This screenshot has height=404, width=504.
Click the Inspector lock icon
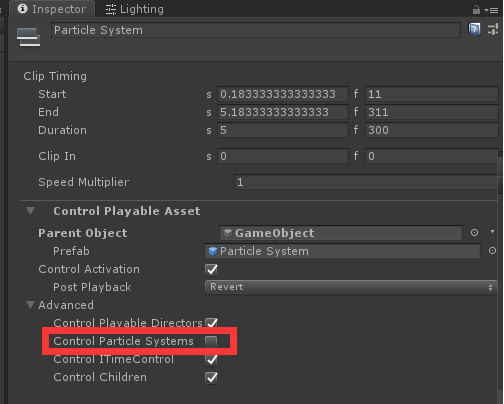[x=476, y=10]
